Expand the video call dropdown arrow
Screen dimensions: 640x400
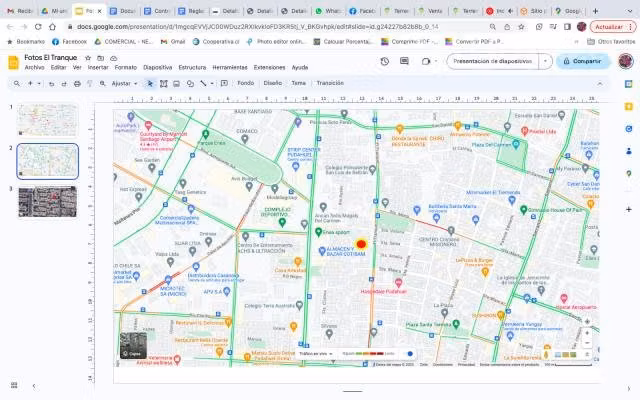tap(436, 61)
